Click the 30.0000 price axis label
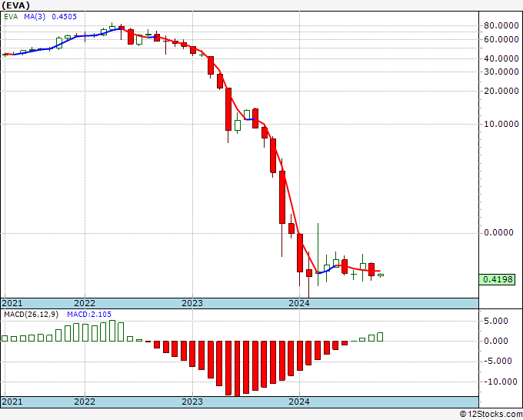The image size is (523, 420). pos(501,72)
